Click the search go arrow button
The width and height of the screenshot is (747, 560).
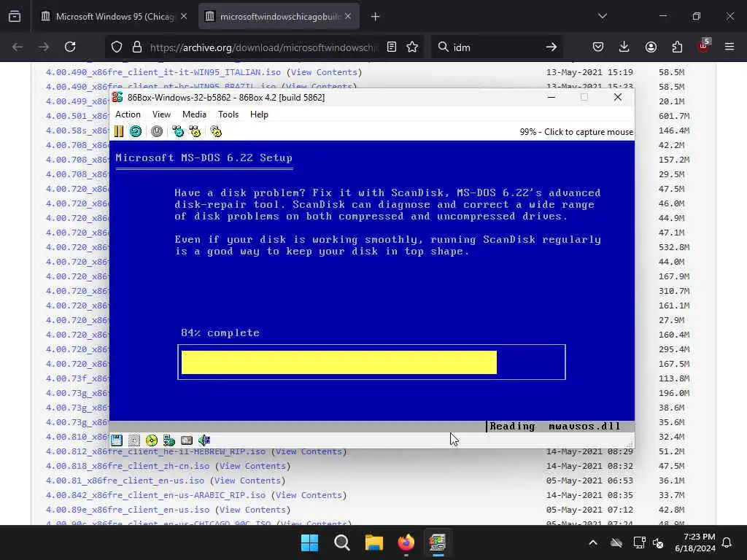[x=551, y=47]
